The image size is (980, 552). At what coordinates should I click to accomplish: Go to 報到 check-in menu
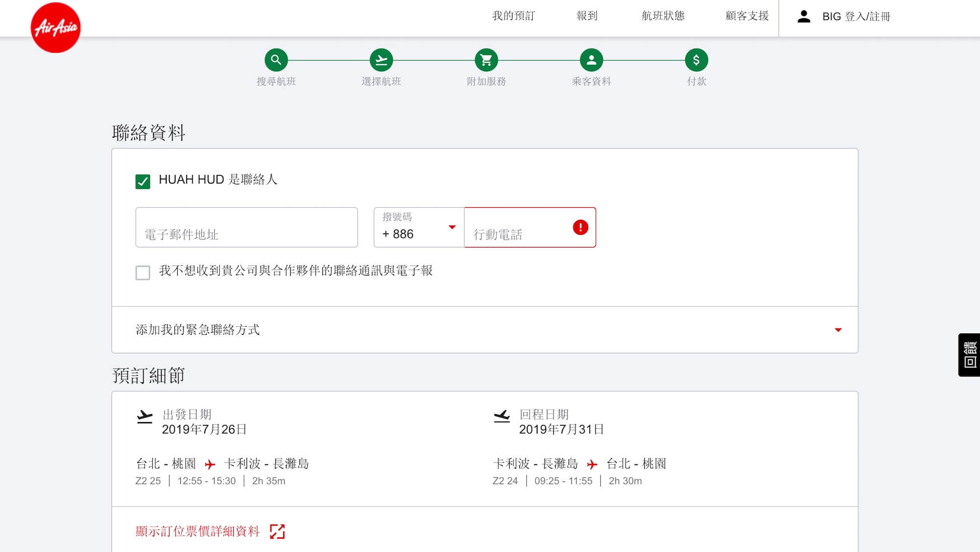click(x=587, y=16)
